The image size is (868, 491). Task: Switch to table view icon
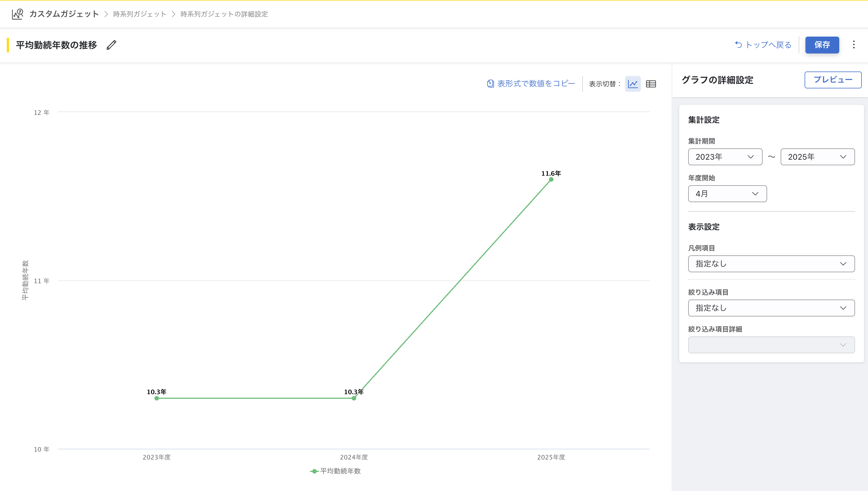click(651, 84)
